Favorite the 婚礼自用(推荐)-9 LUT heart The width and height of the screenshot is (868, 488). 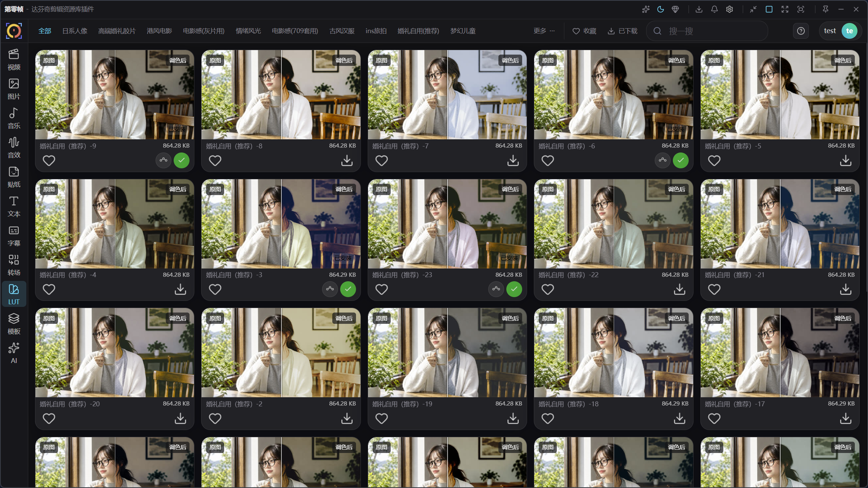(49, 161)
